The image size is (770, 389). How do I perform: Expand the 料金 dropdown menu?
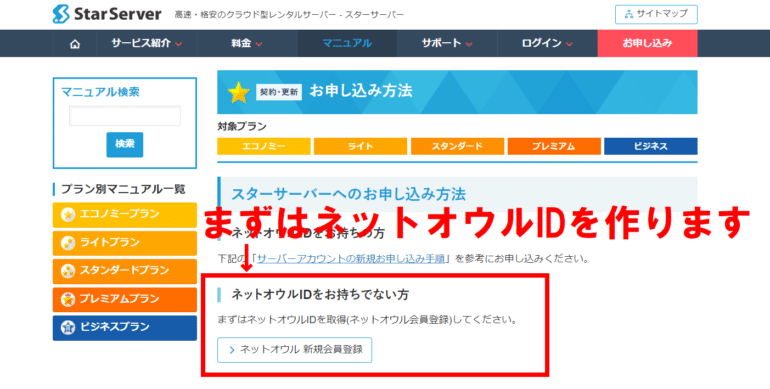(x=247, y=43)
